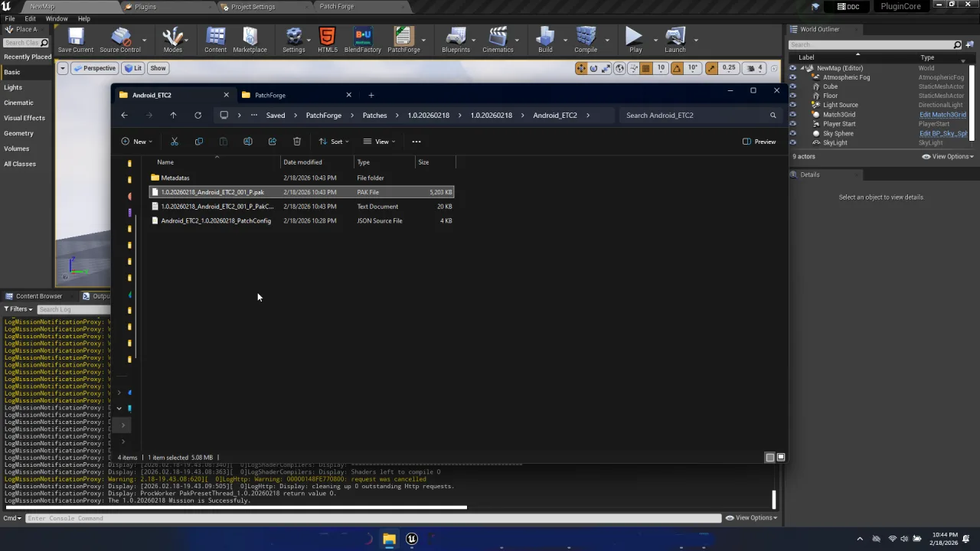This screenshot has width=980, height=551.
Task: Open Blueprints toolbar icon
Action: click(x=456, y=40)
